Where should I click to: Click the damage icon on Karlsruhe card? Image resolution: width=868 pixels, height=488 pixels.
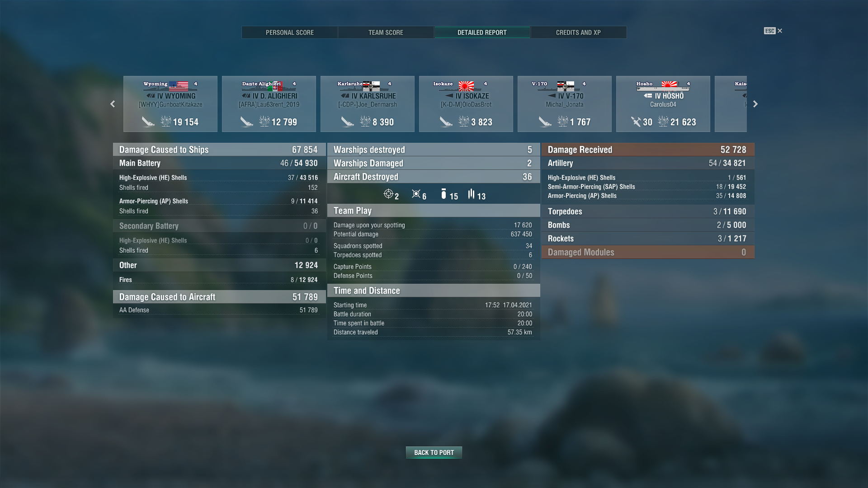pos(365,121)
